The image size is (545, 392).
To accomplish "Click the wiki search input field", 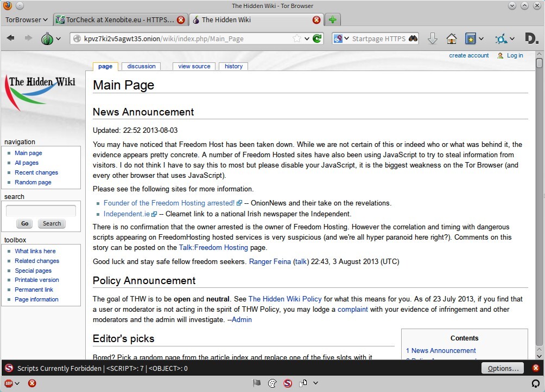I will [41, 211].
